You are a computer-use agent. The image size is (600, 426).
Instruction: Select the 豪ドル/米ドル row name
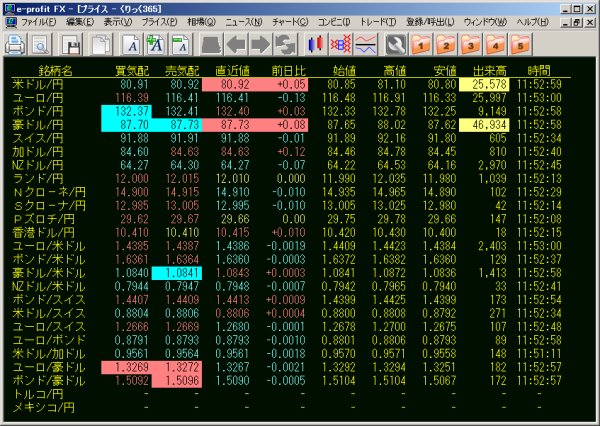pos(49,273)
